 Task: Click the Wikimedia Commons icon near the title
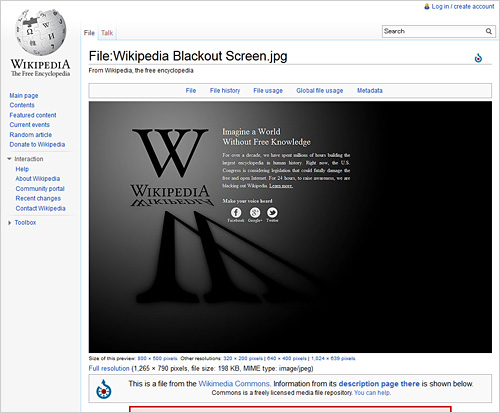[x=478, y=58]
